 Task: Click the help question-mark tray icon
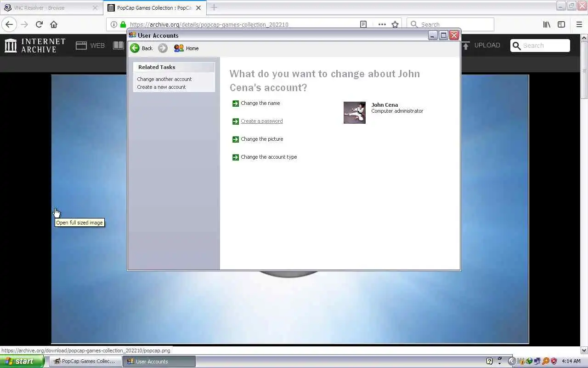[x=489, y=361]
